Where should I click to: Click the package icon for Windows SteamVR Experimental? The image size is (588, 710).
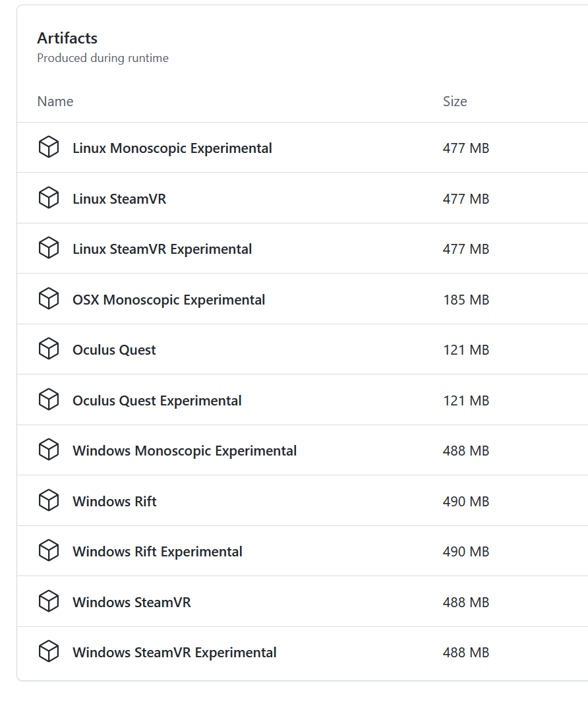tap(49, 652)
